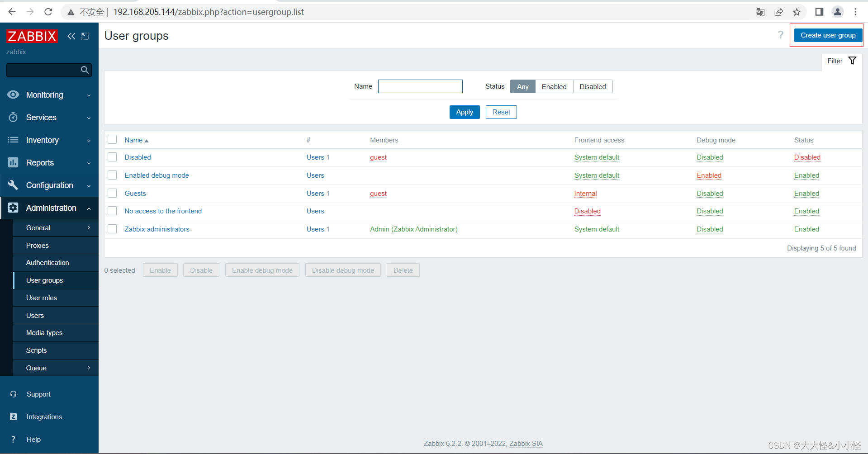Click the not-secure warning triangle icon
The height and width of the screenshot is (454, 868).
[71, 12]
